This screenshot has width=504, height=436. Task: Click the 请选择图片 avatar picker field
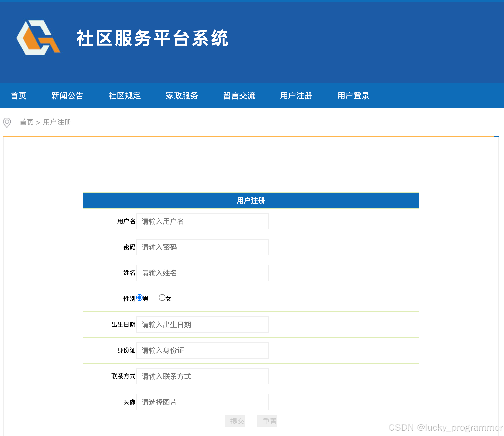point(202,402)
